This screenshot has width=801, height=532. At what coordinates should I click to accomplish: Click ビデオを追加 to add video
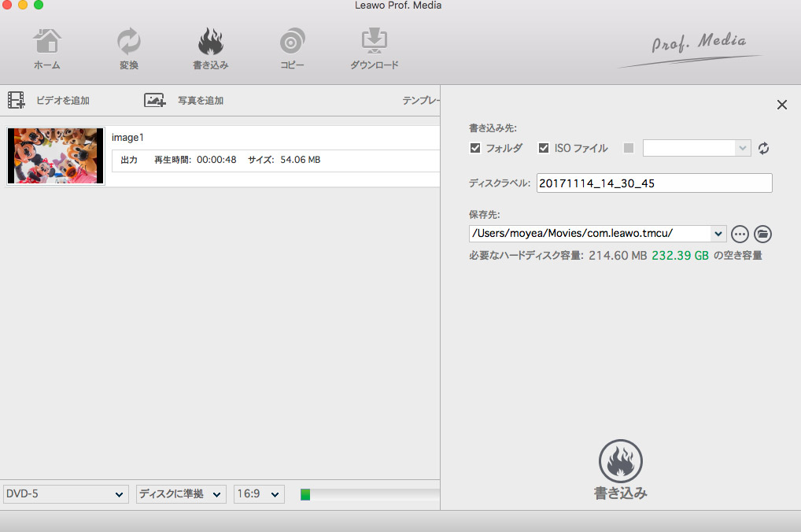[x=49, y=101]
